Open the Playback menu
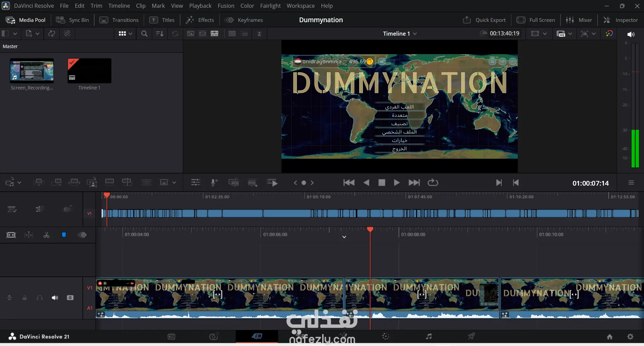Image resolution: width=644 pixels, height=346 pixels. coord(200,6)
